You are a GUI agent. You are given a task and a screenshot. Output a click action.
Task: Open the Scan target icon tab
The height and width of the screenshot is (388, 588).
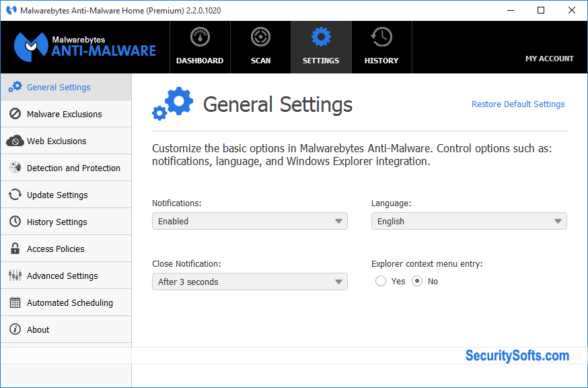[260, 47]
